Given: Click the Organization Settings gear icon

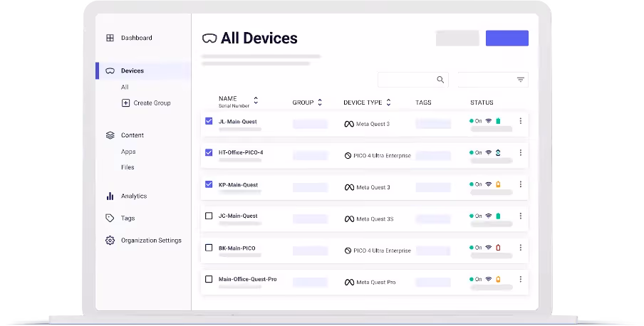Looking at the screenshot, I should coord(110,240).
